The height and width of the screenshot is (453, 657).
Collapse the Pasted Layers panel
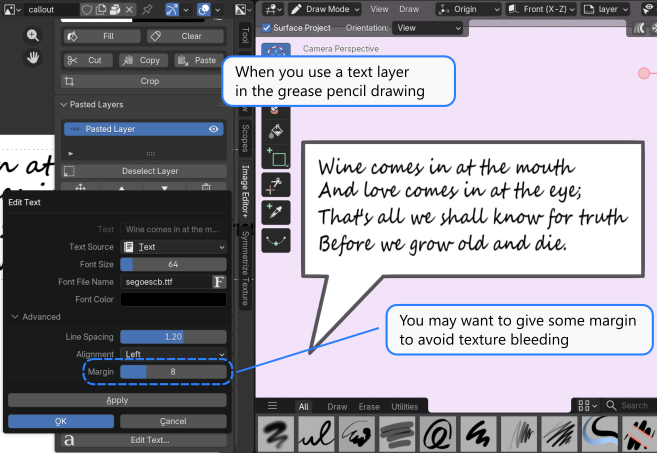[66, 104]
